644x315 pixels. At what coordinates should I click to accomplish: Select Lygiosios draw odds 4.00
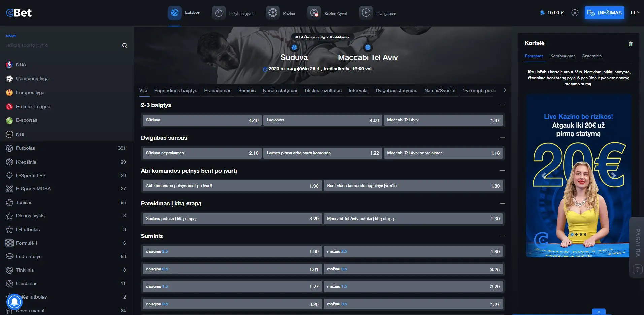point(323,120)
